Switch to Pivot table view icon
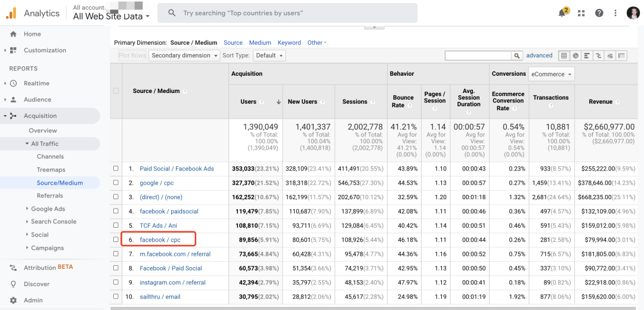The width and height of the screenshot is (644, 310). click(x=621, y=55)
